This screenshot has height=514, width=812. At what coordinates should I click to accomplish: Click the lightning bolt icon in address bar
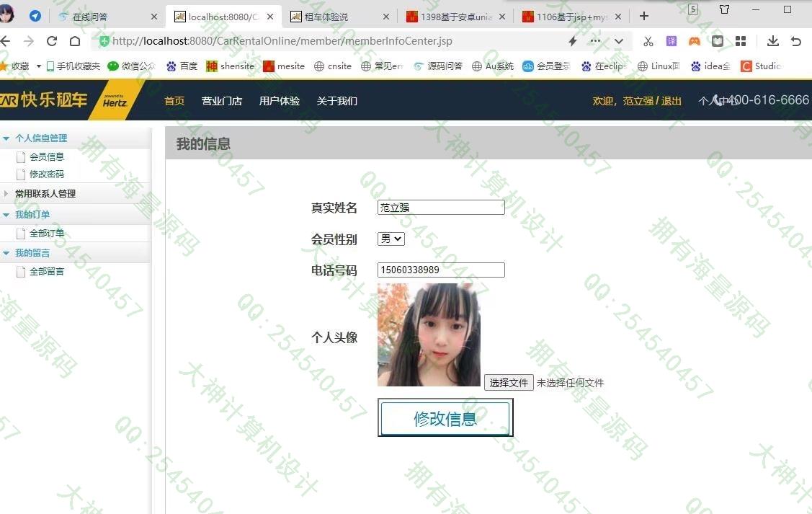pyautogui.click(x=573, y=41)
